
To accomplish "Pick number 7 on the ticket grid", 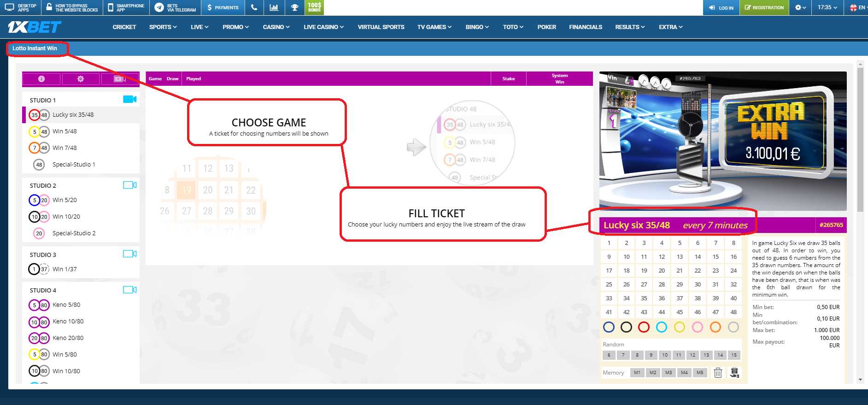I will click(x=716, y=243).
